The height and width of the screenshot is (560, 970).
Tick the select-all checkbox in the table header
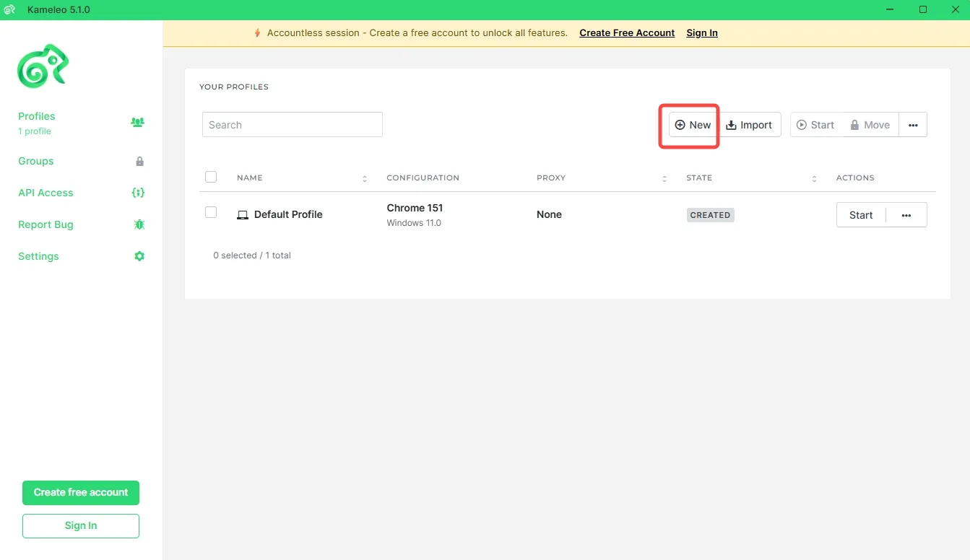coord(211,177)
